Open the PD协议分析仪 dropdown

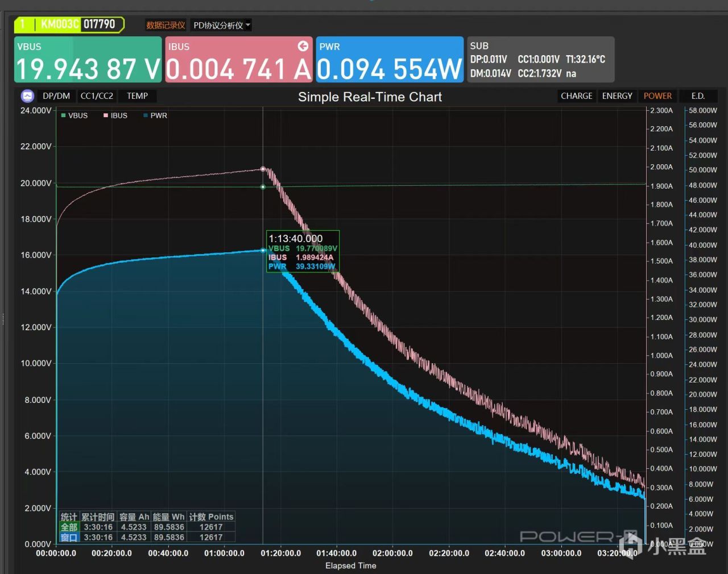click(222, 25)
